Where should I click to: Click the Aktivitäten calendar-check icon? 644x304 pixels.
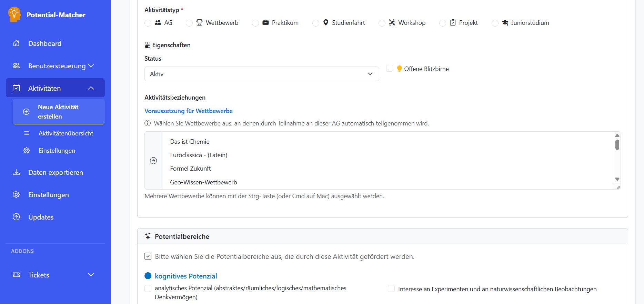[x=16, y=88]
